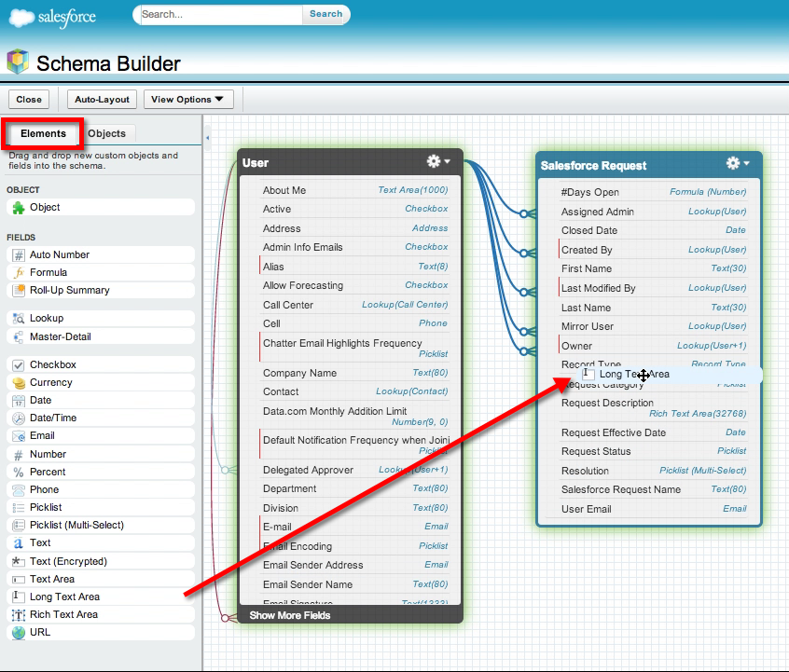Select the Roll-Up Summary field icon

point(19,290)
